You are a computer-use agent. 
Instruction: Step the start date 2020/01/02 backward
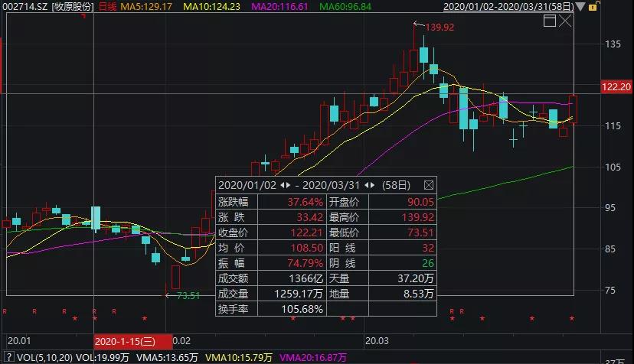coord(283,185)
